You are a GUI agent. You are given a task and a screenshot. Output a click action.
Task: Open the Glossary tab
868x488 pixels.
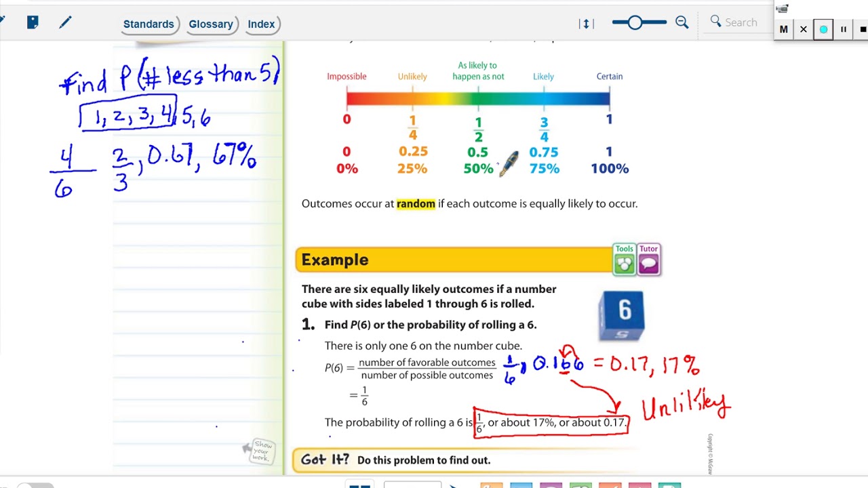211,24
